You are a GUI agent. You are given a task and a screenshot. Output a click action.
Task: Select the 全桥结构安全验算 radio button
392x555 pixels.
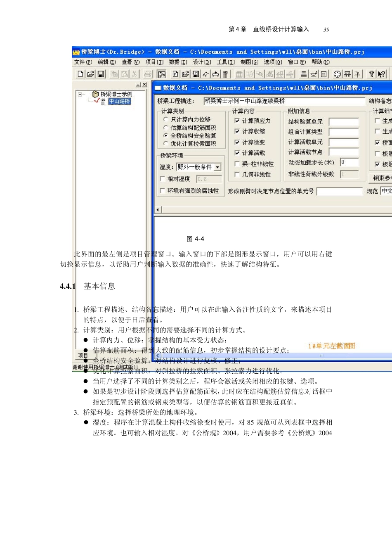click(165, 135)
